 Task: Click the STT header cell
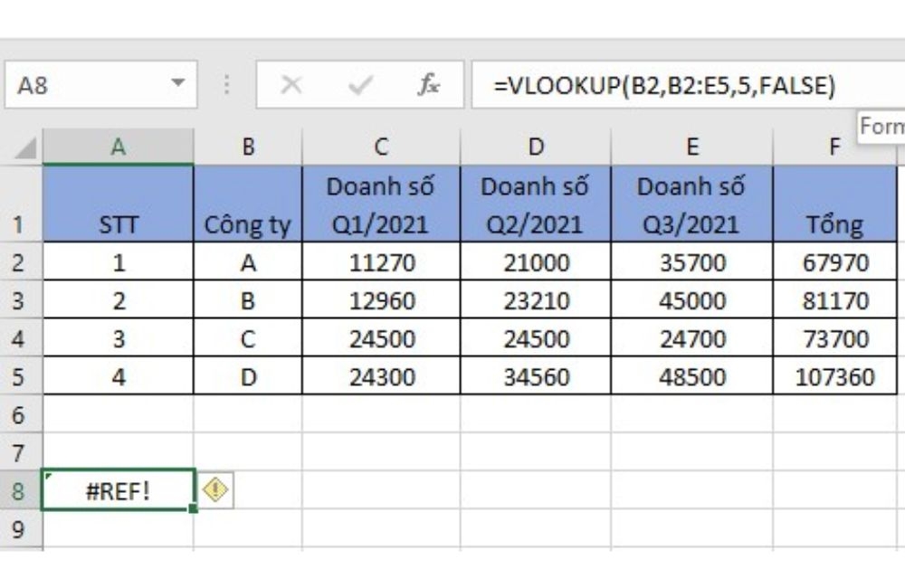click(x=119, y=204)
